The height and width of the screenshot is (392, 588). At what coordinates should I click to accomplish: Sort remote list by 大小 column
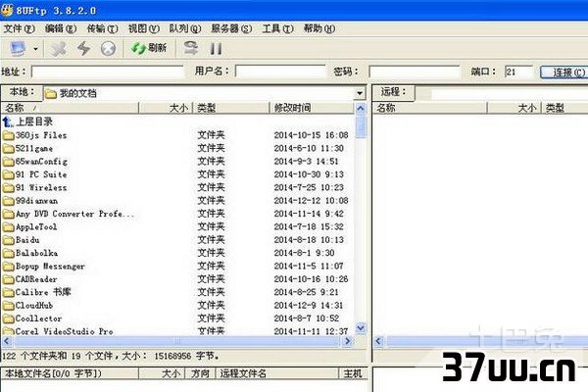tap(514, 108)
